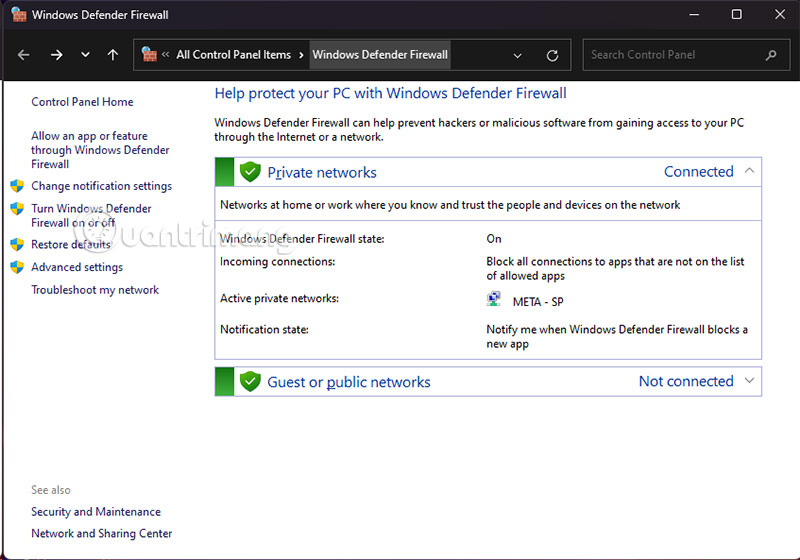Open the recent locations dropdown arrow
The image size is (800, 560).
click(85, 55)
